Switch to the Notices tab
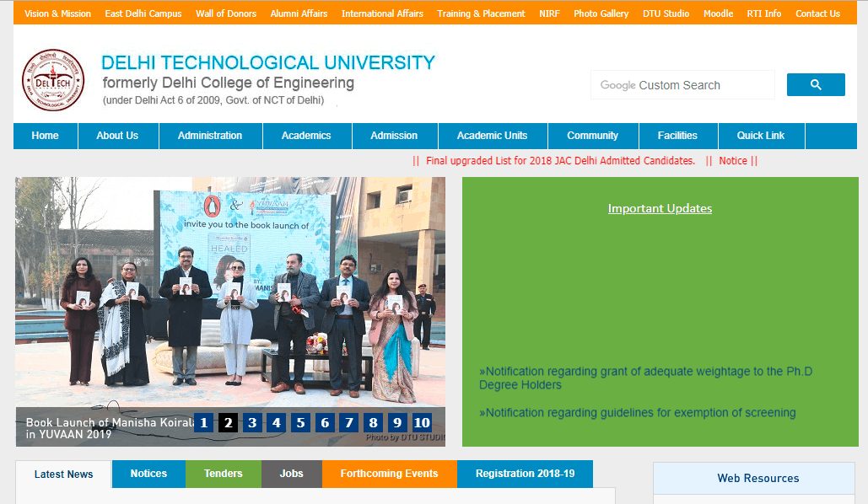This screenshot has height=504, width=868. [148, 474]
